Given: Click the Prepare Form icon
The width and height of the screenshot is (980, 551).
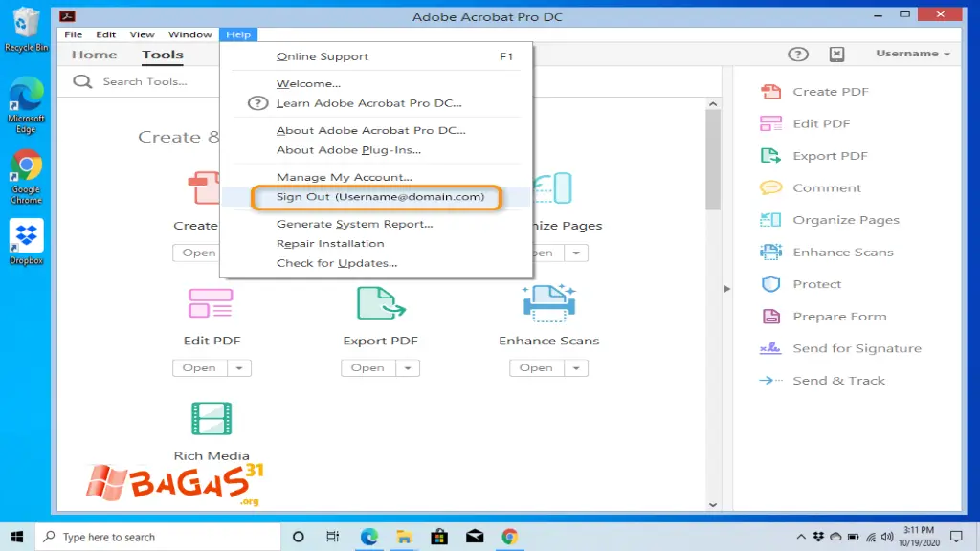Looking at the screenshot, I should pos(770,316).
